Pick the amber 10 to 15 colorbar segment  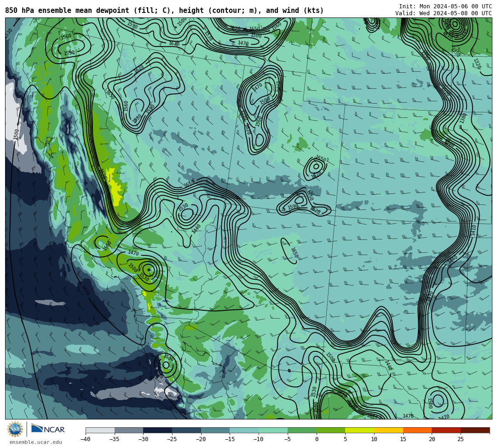tap(388, 431)
